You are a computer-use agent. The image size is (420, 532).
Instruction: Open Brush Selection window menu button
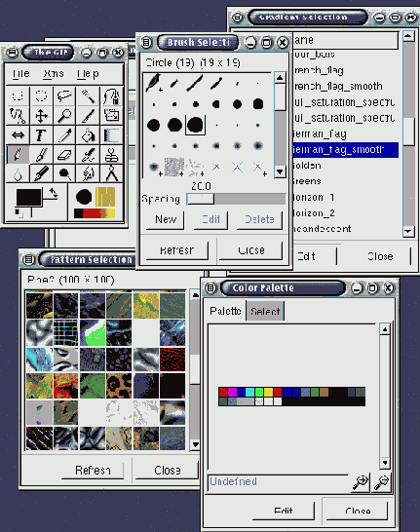pos(146,43)
